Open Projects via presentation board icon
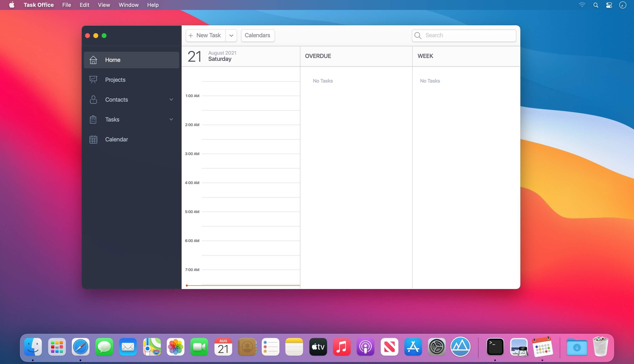 (93, 80)
